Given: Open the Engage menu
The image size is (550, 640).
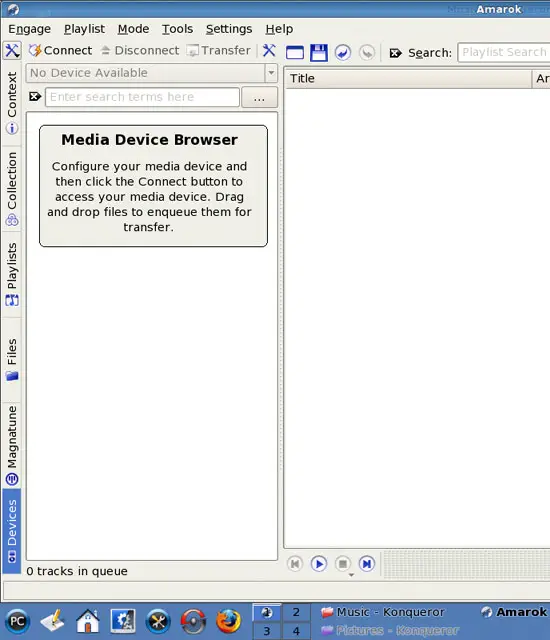Looking at the screenshot, I should click(x=29, y=29).
